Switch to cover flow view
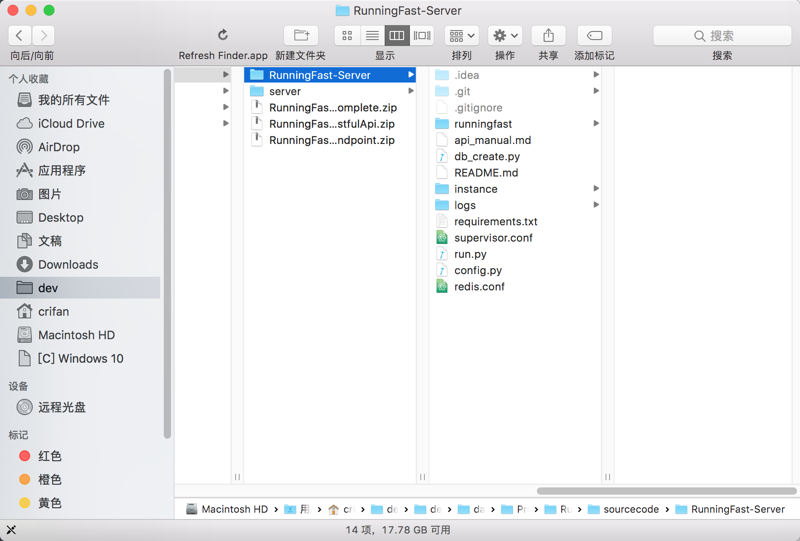Screen dimensions: 800x541 click(421, 35)
